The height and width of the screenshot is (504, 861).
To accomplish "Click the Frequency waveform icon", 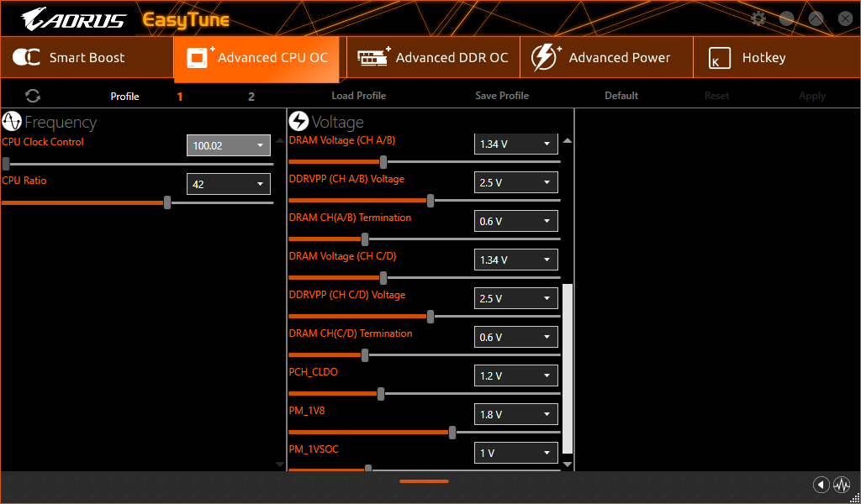I will point(12,121).
